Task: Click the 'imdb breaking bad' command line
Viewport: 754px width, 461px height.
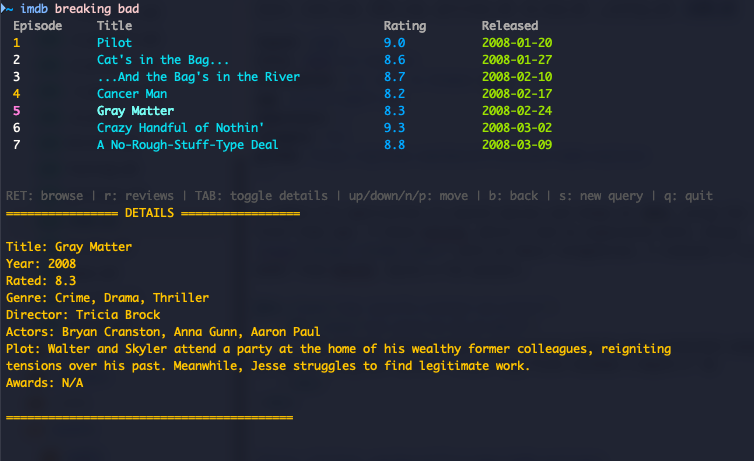Action: [x=79, y=9]
